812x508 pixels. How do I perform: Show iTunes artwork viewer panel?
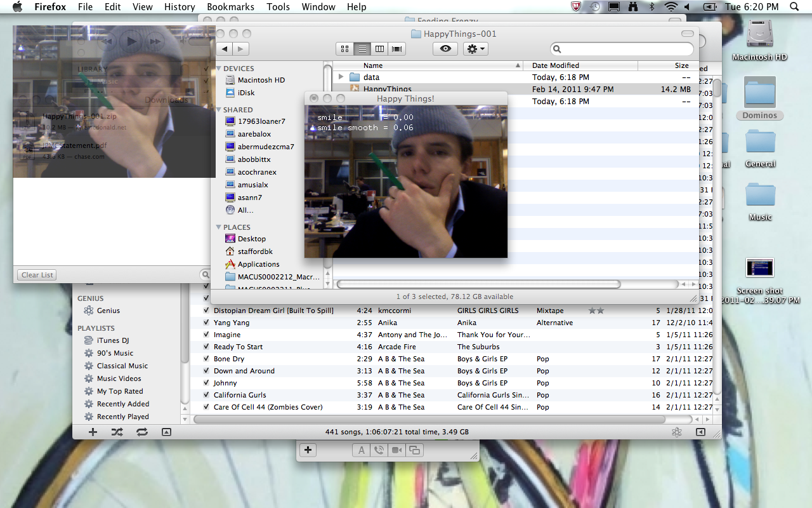pos(166,432)
